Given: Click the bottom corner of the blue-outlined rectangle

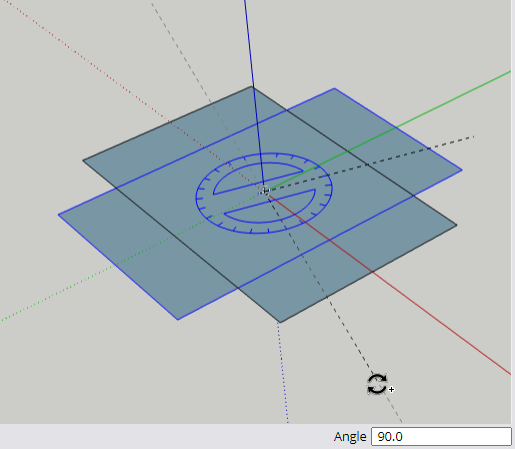Looking at the screenshot, I should [x=178, y=320].
